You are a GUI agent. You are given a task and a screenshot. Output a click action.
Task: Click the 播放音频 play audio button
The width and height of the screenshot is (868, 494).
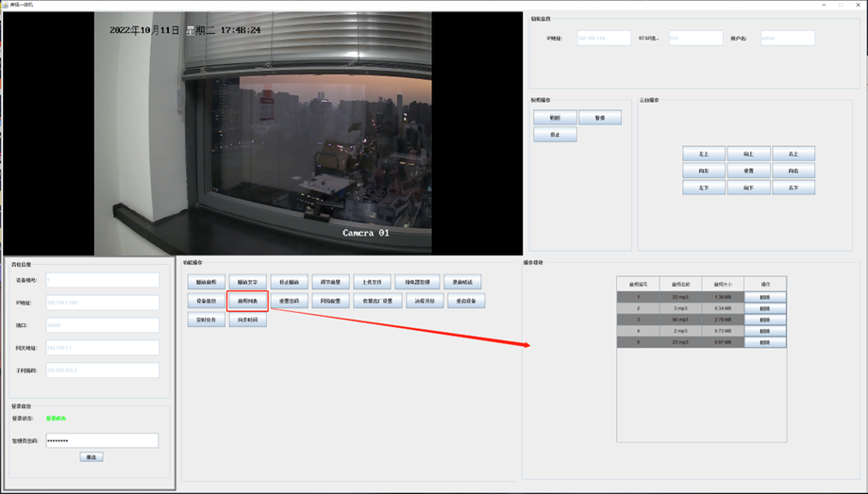(x=207, y=282)
